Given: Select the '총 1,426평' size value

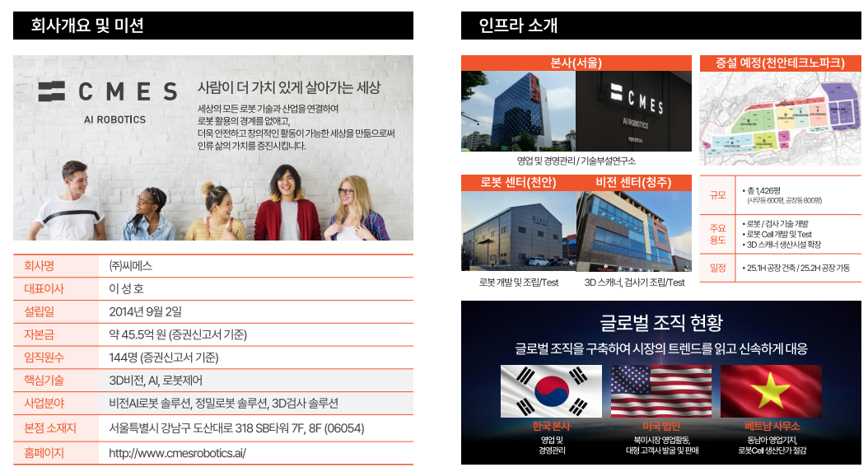Looking at the screenshot, I should [x=763, y=190].
